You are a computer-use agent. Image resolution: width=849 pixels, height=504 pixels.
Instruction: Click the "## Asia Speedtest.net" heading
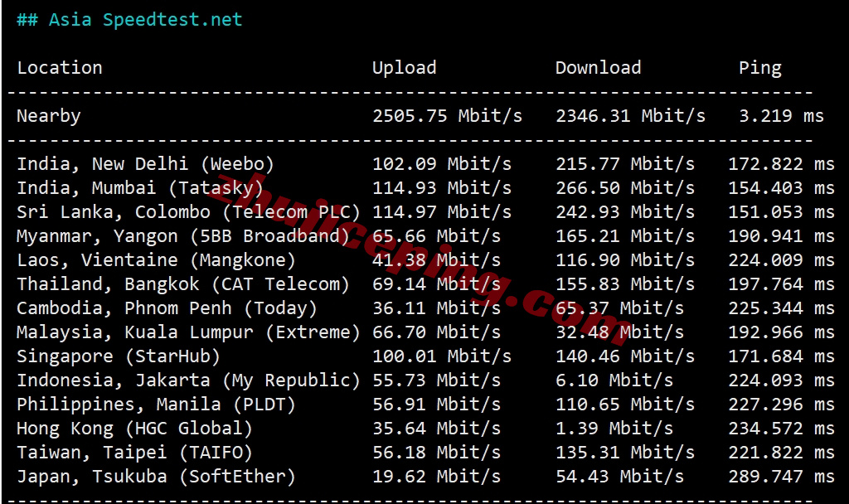click(x=129, y=20)
